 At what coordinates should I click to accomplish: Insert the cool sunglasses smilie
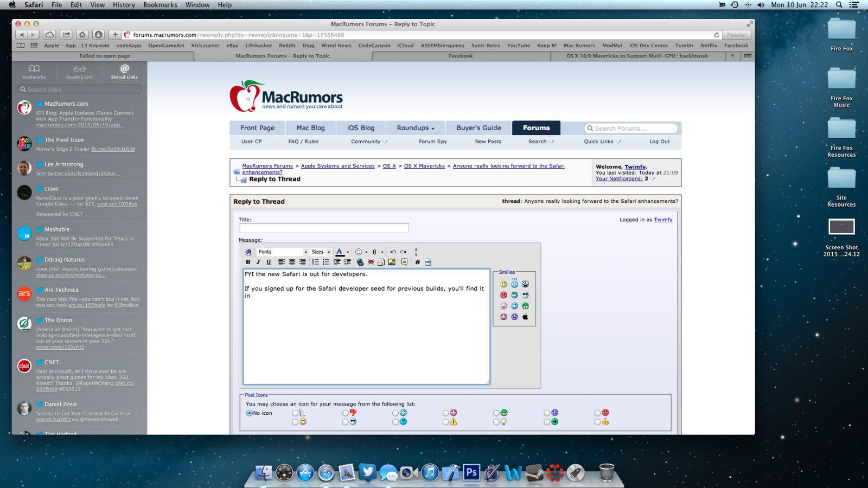point(525,295)
